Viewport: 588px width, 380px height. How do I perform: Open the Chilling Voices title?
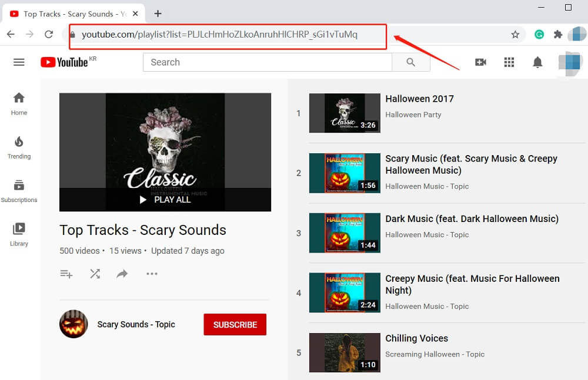point(417,338)
